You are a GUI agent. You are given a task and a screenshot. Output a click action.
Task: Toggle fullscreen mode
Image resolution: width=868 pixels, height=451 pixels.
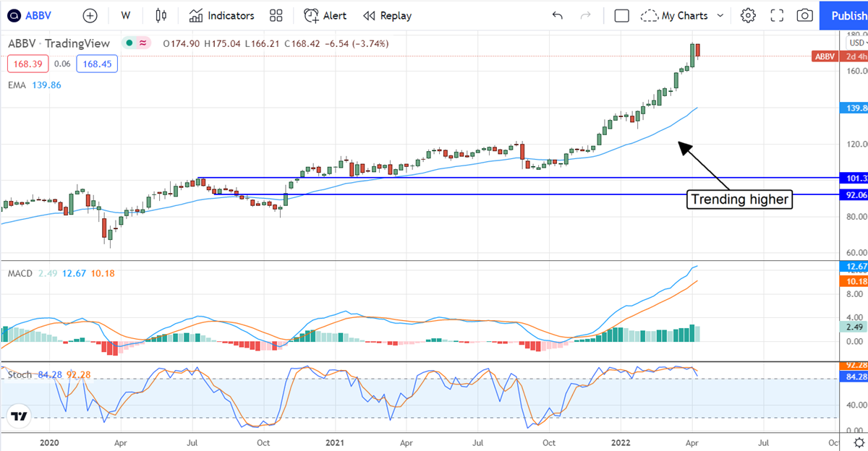tap(777, 15)
